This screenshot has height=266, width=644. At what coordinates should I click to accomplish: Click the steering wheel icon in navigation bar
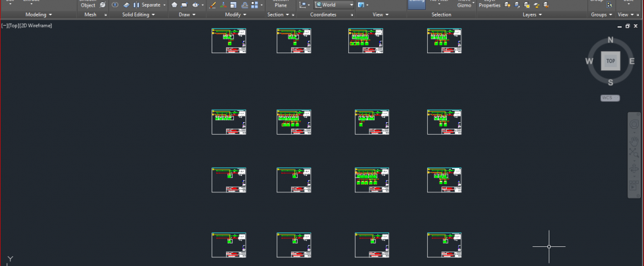point(635,124)
